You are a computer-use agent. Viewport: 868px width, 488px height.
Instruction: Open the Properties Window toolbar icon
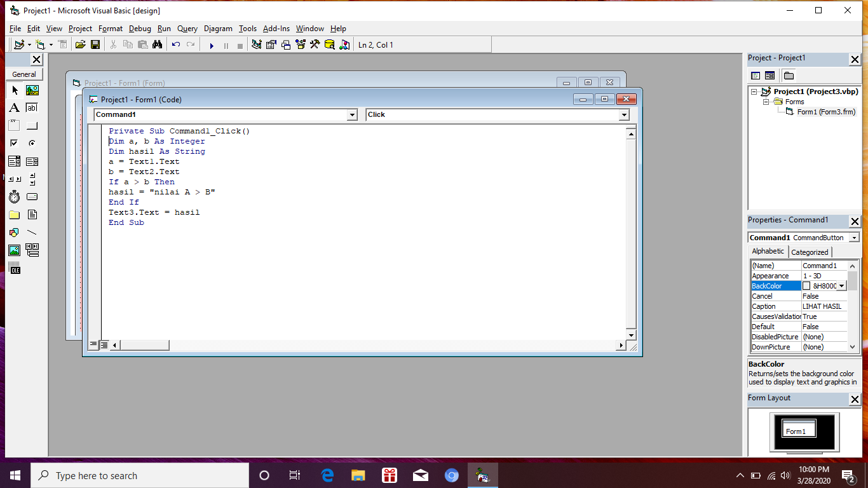click(271, 44)
